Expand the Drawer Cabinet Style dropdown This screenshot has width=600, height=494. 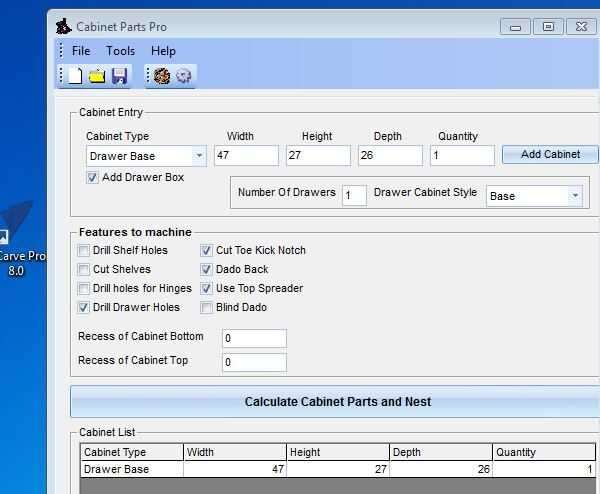coord(575,196)
